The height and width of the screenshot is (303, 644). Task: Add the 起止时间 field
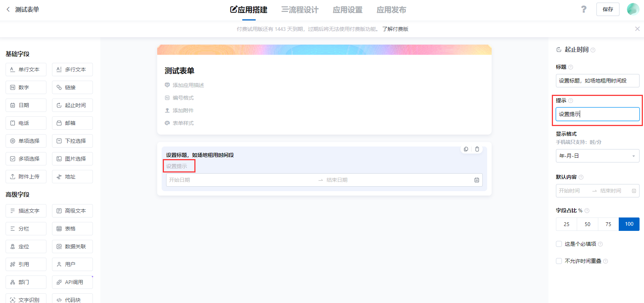pos(72,105)
